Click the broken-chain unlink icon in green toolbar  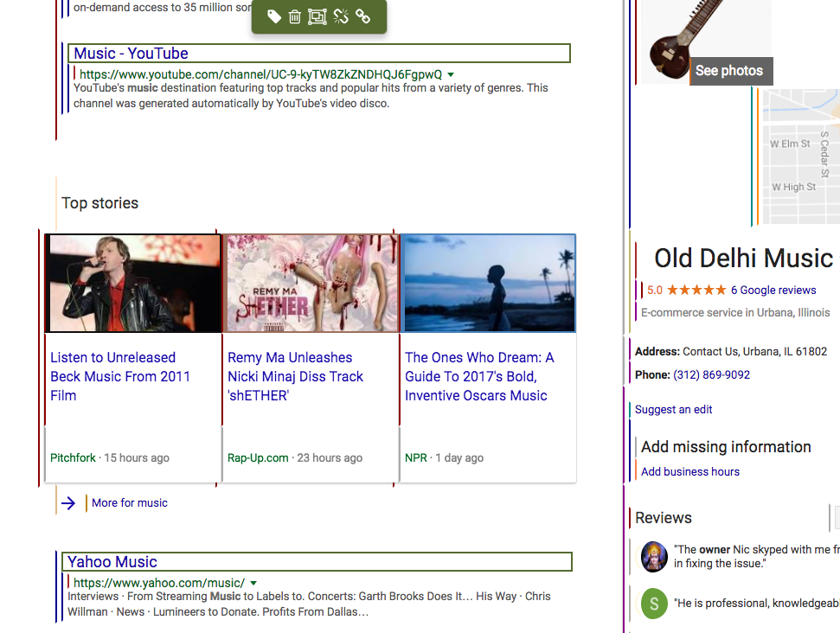click(x=341, y=16)
